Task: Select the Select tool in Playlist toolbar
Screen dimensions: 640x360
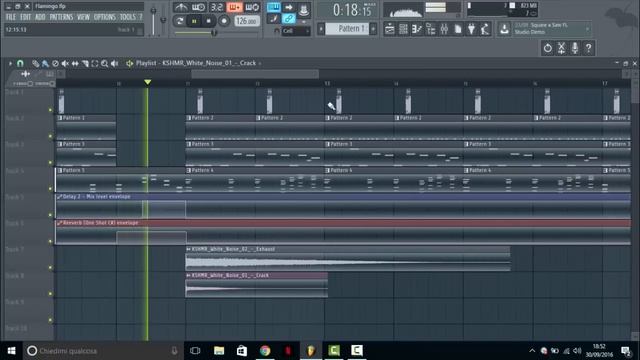Action: click(95, 63)
